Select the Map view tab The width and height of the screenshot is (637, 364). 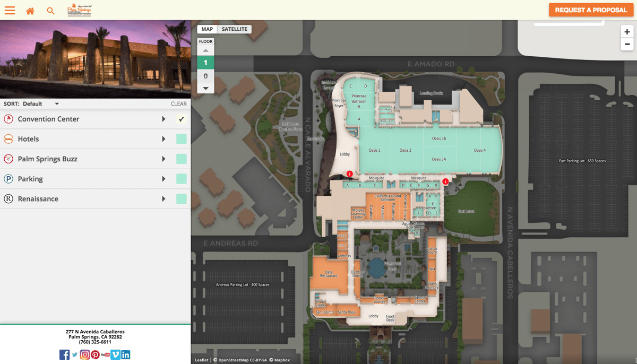206,29
